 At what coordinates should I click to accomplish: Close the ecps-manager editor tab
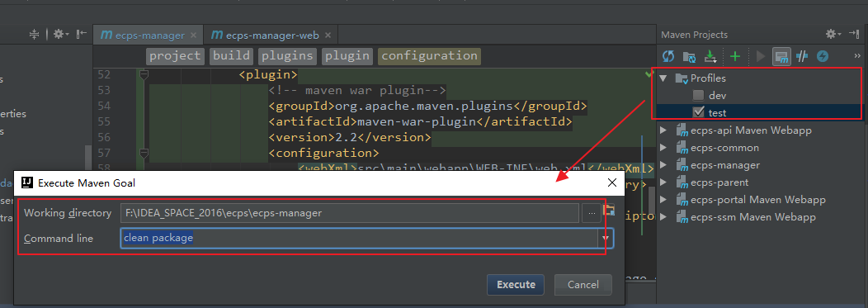193,36
